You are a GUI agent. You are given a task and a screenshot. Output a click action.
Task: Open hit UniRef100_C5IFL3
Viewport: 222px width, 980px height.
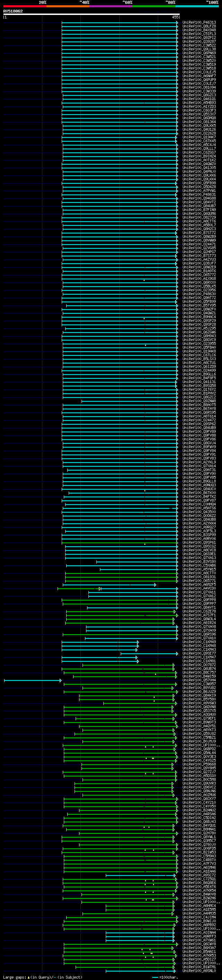[x=199, y=34]
